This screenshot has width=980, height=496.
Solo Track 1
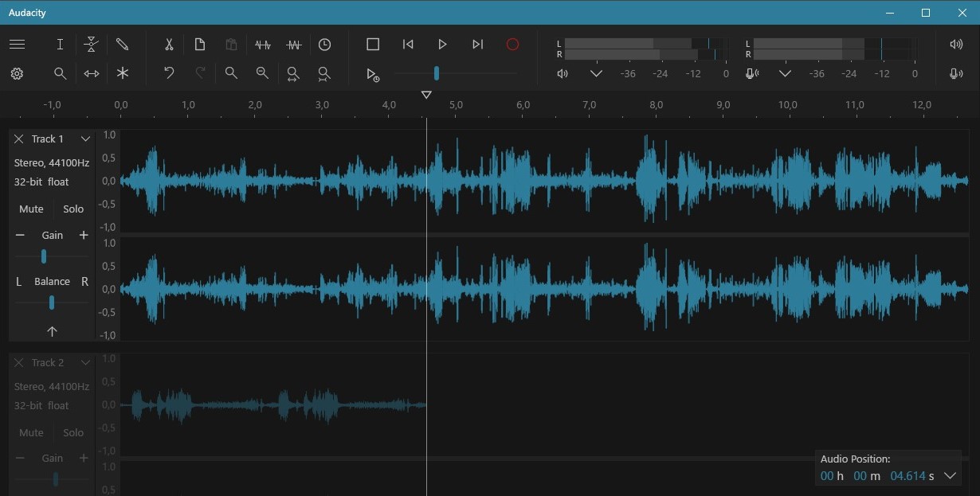click(x=73, y=209)
